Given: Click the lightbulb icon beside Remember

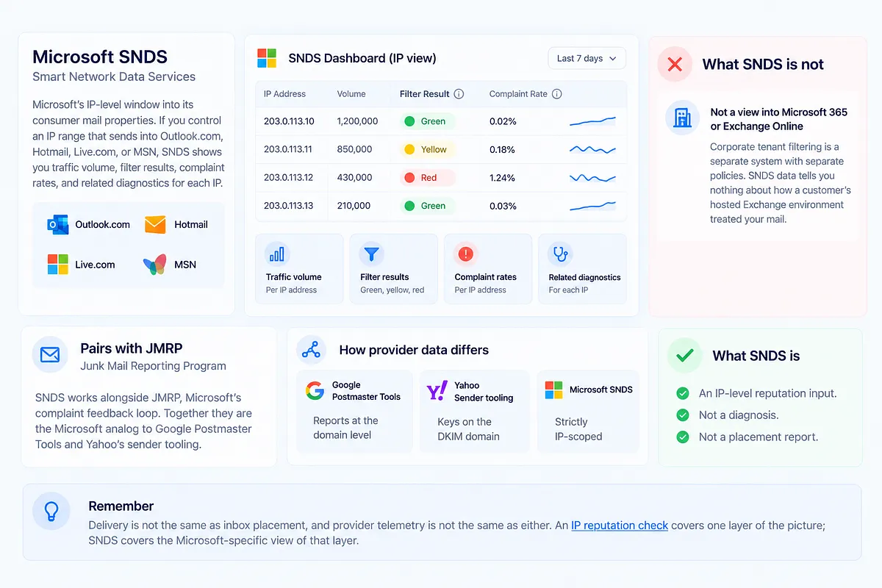Looking at the screenshot, I should pos(51,511).
